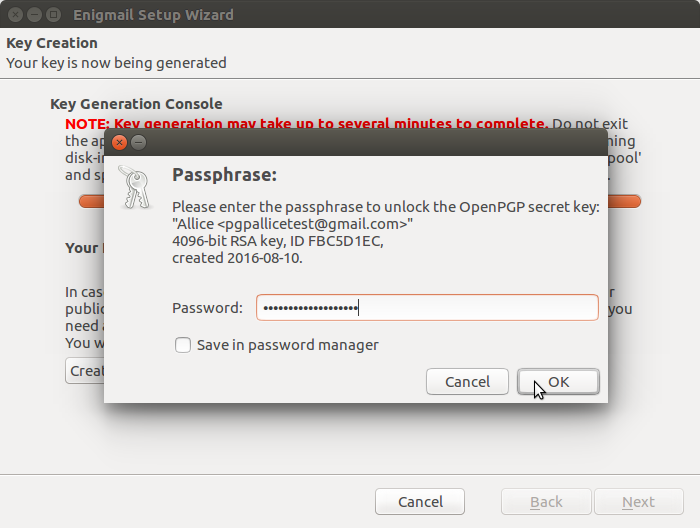Click Cancel in the Passphrase dialog

(467, 382)
